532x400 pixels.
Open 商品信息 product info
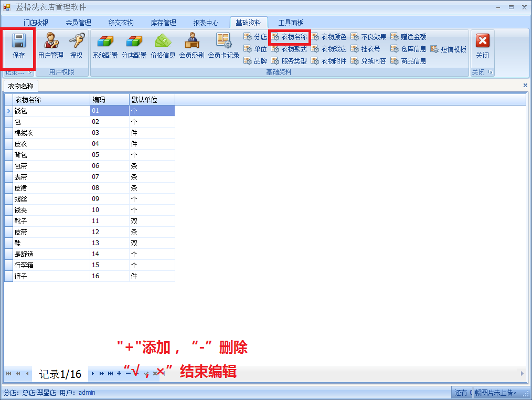click(x=409, y=61)
